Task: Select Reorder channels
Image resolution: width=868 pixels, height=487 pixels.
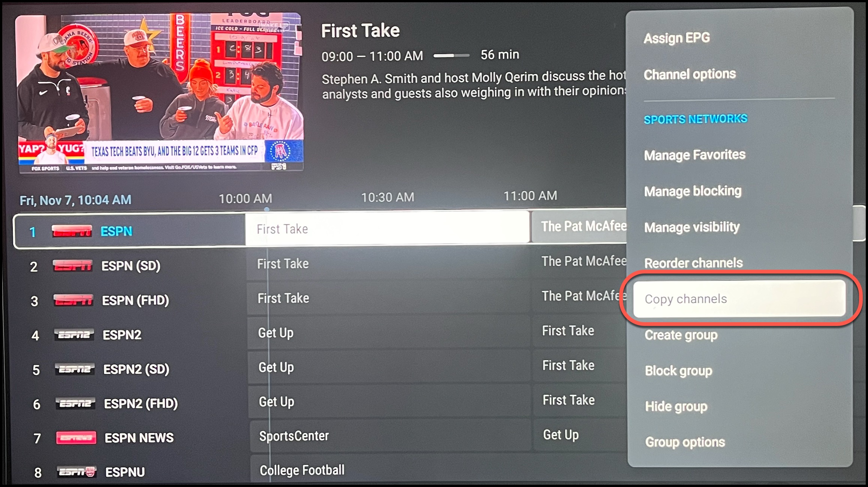Action: tap(693, 263)
